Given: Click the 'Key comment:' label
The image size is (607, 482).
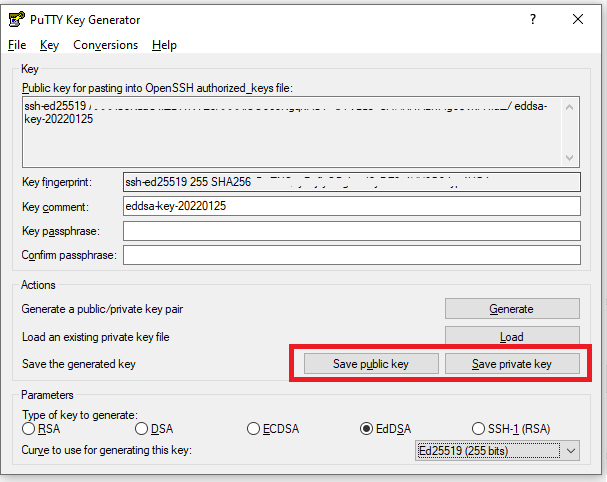Looking at the screenshot, I should 55,207.
